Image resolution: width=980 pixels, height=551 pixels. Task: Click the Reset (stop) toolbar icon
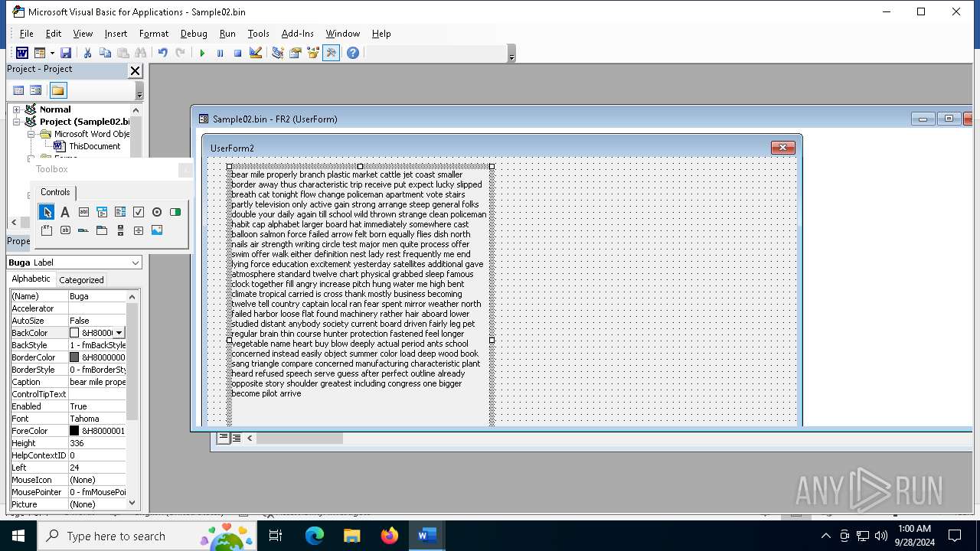coord(237,53)
